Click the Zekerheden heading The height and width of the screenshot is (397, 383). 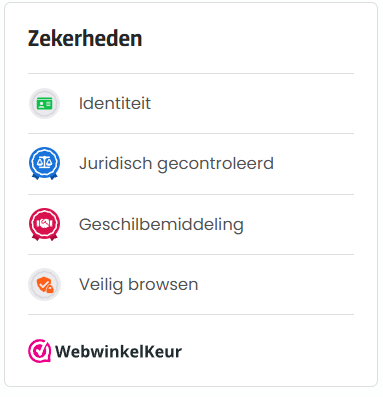[x=85, y=39]
